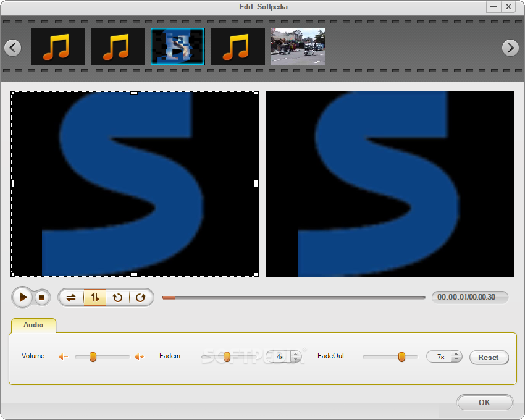
Task: Click the FadeOut 7s value field
Action: [x=439, y=357]
